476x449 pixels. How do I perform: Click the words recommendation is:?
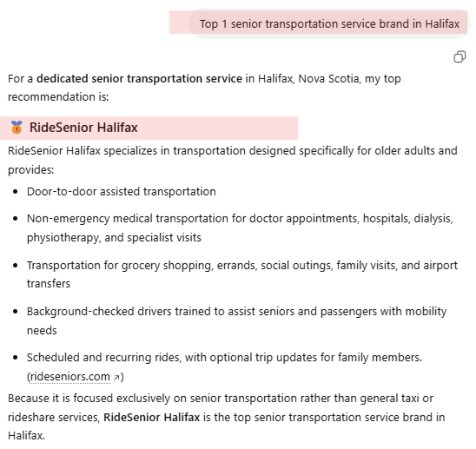pos(58,97)
